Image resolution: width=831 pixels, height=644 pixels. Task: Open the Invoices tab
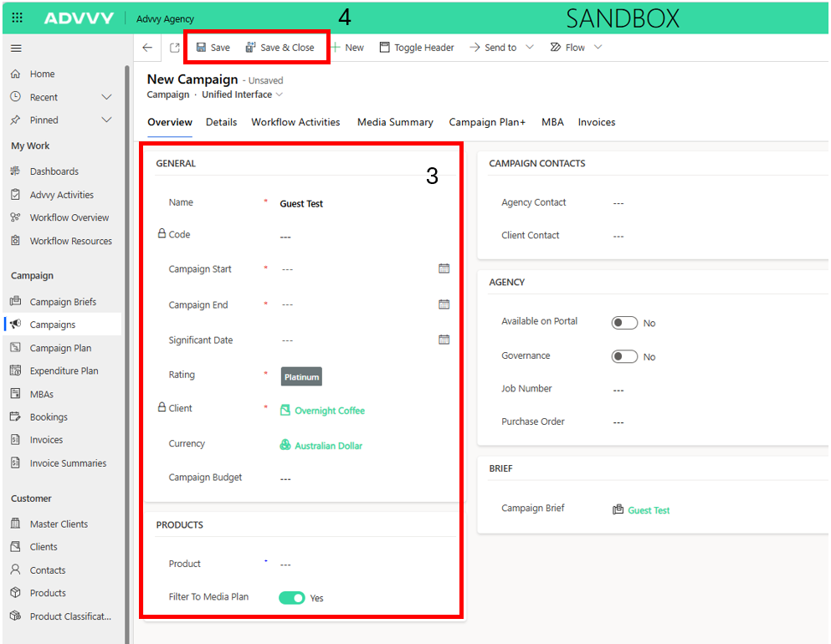(x=596, y=122)
